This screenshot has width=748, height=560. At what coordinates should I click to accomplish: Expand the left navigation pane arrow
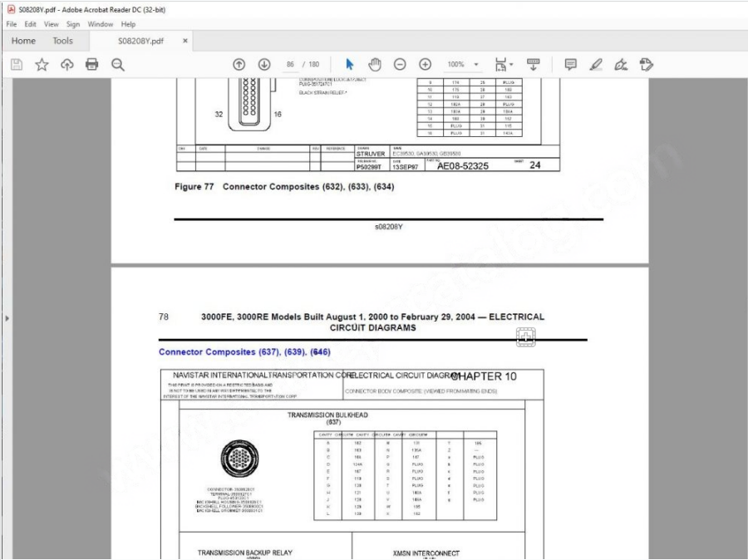click(x=6, y=318)
